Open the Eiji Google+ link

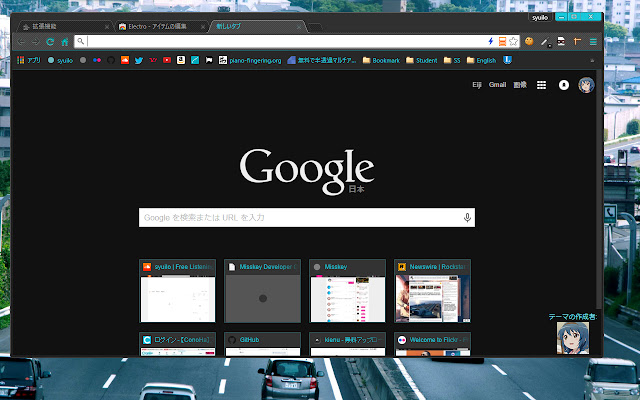point(477,85)
